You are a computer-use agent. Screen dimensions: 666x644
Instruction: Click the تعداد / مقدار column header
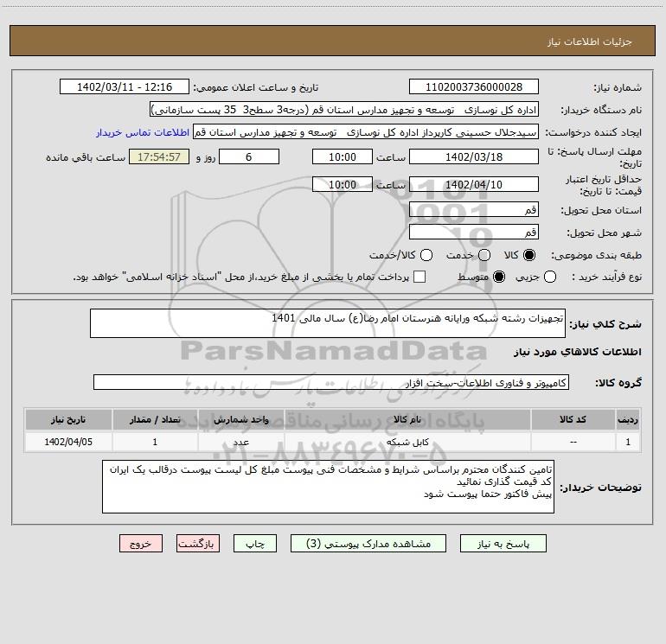[155, 419]
